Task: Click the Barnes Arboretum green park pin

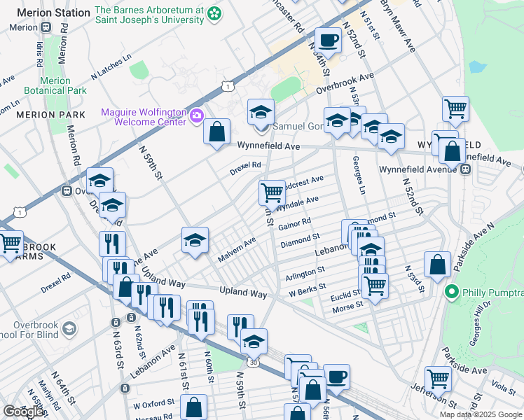Action: coord(214,14)
